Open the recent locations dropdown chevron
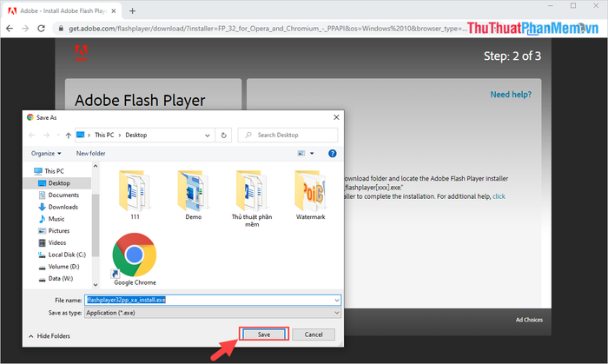This screenshot has width=608, height=364. [x=58, y=136]
